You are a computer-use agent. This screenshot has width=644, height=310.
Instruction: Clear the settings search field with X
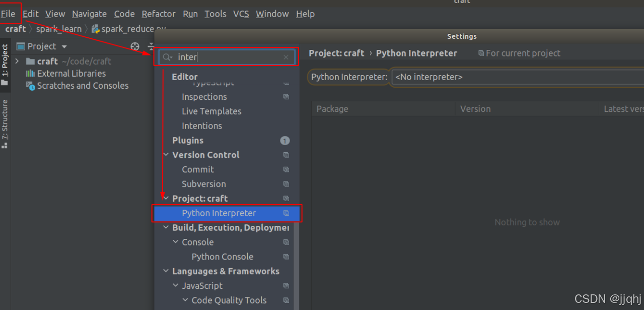[286, 57]
